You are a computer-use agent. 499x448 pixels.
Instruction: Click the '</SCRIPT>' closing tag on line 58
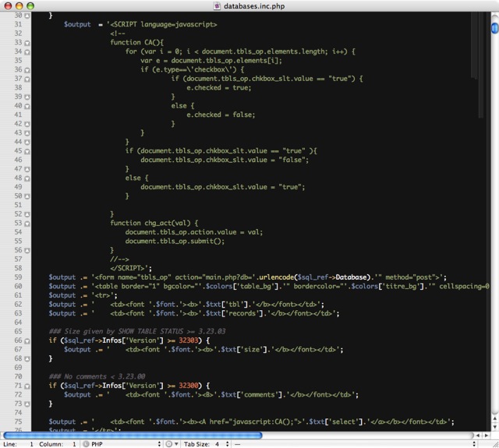[129, 268]
